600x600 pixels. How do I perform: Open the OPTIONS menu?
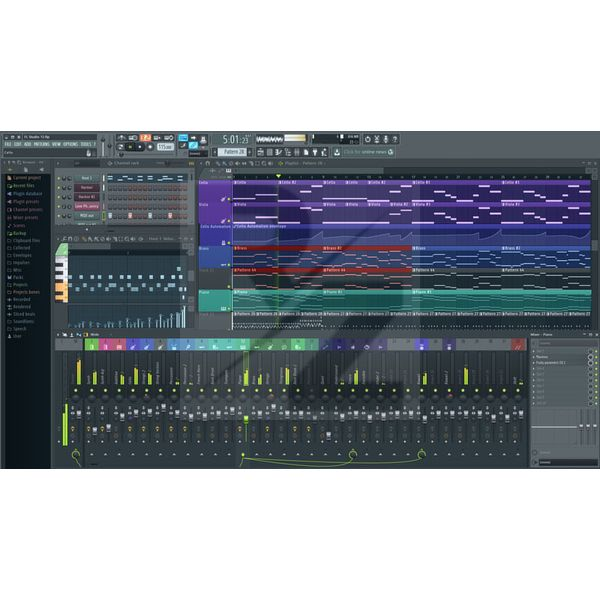70,144
